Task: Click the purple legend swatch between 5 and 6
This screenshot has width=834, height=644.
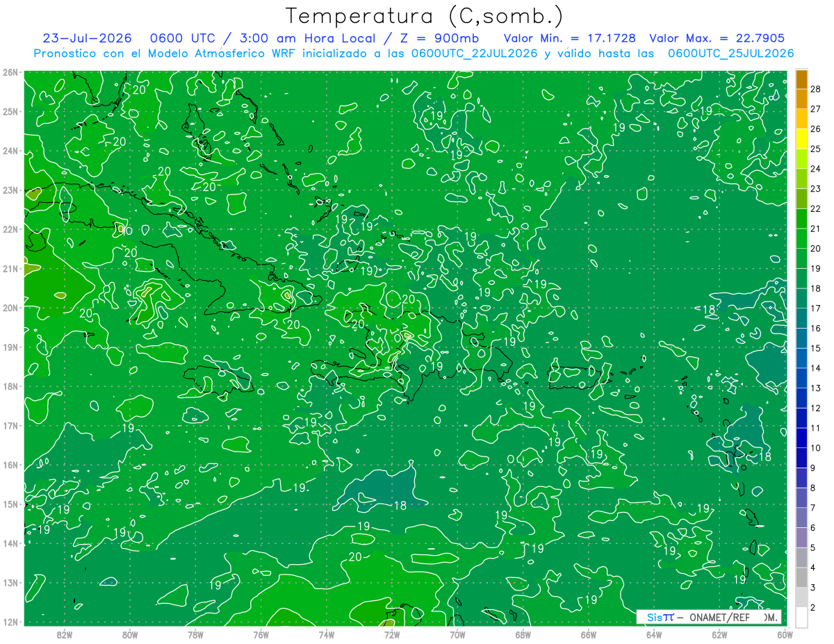Action: point(801,538)
